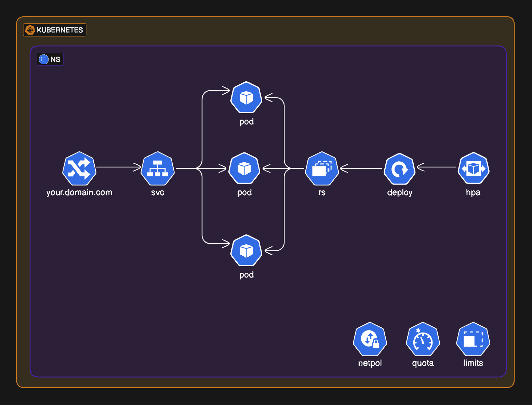
Task: Select the hpa text label
Action: (473, 192)
